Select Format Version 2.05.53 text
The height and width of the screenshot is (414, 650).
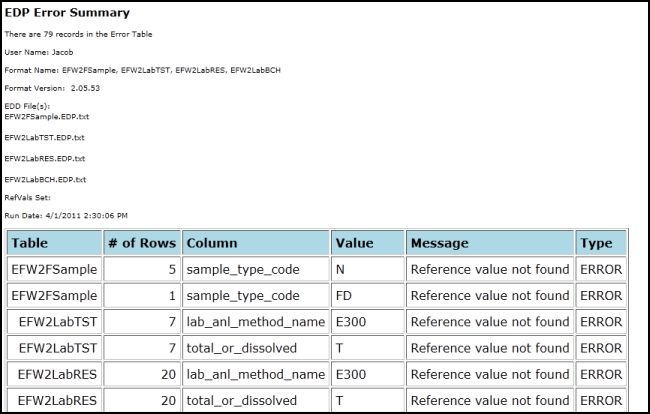(52, 88)
